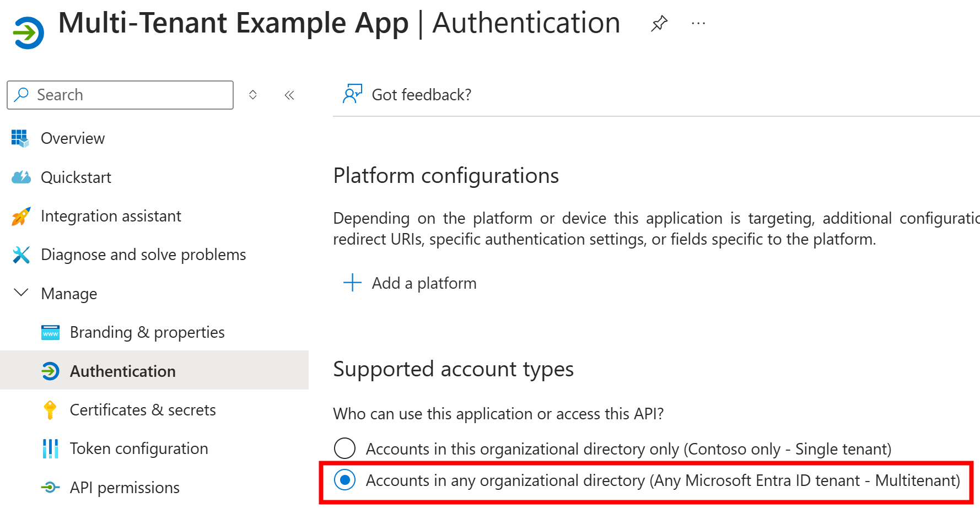The height and width of the screenshot is (508, 980).
Task: Open the Integration assistant
Action: (x=111, y=216)
